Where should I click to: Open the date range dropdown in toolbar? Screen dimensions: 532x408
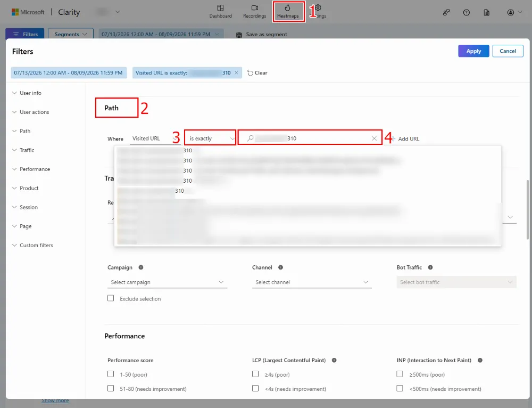pyautogui.click(x=161, y=34)
